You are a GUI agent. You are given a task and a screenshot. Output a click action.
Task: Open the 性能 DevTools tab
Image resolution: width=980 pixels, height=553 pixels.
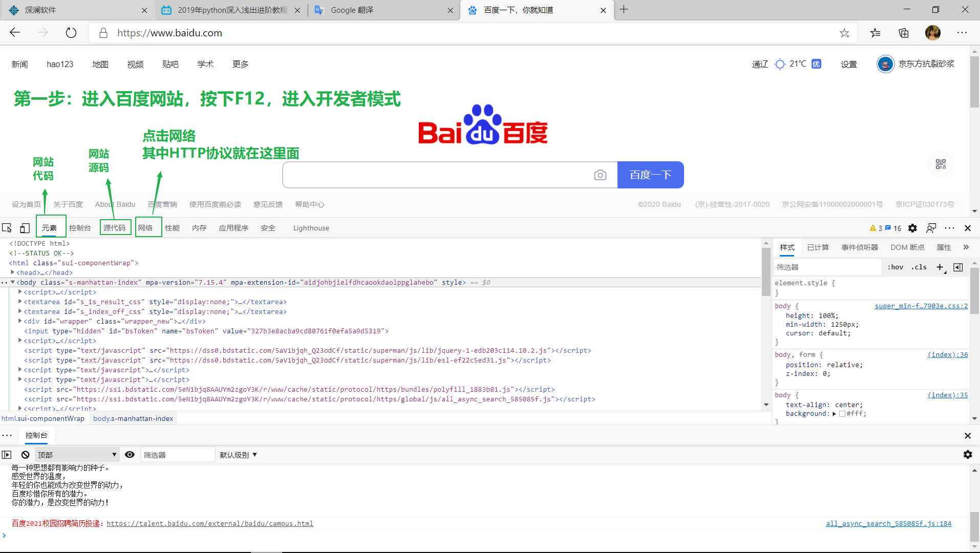click(172, 228)
